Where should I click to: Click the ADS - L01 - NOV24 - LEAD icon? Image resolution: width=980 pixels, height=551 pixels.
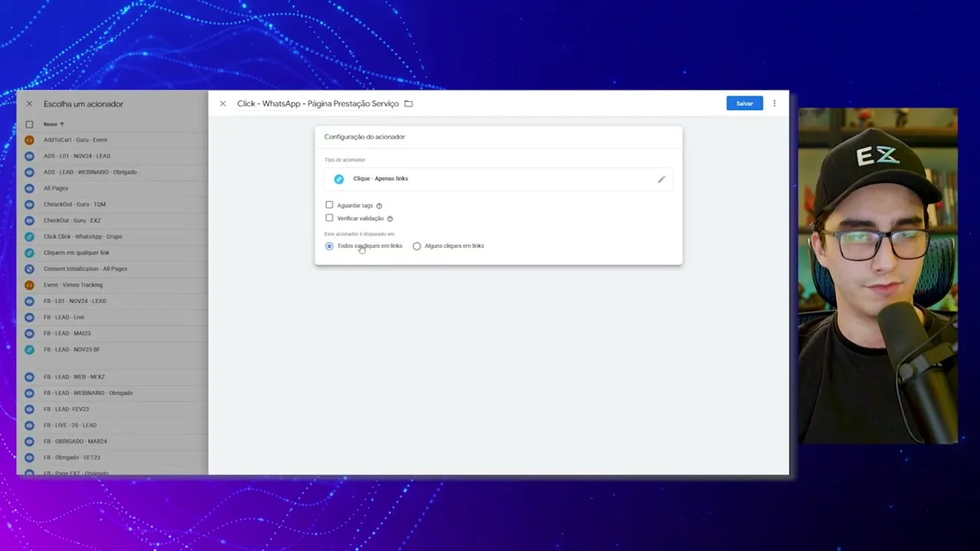[29, 156]
